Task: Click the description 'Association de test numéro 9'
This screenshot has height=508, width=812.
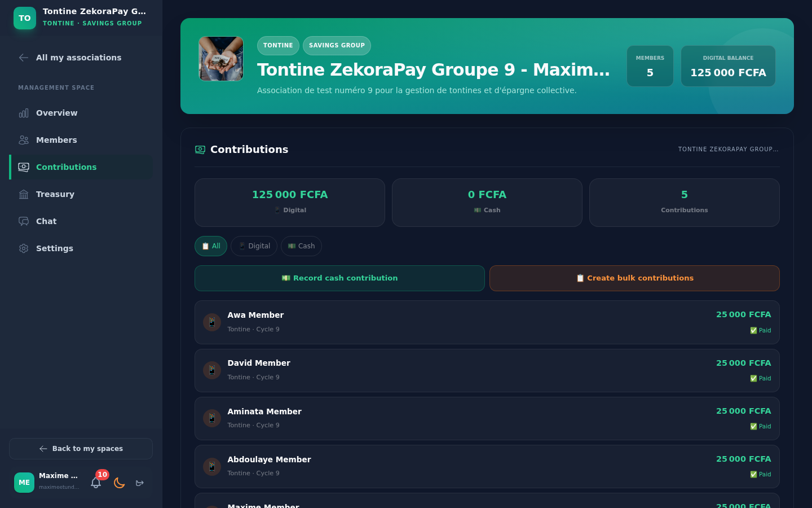Action: [417, 90]
